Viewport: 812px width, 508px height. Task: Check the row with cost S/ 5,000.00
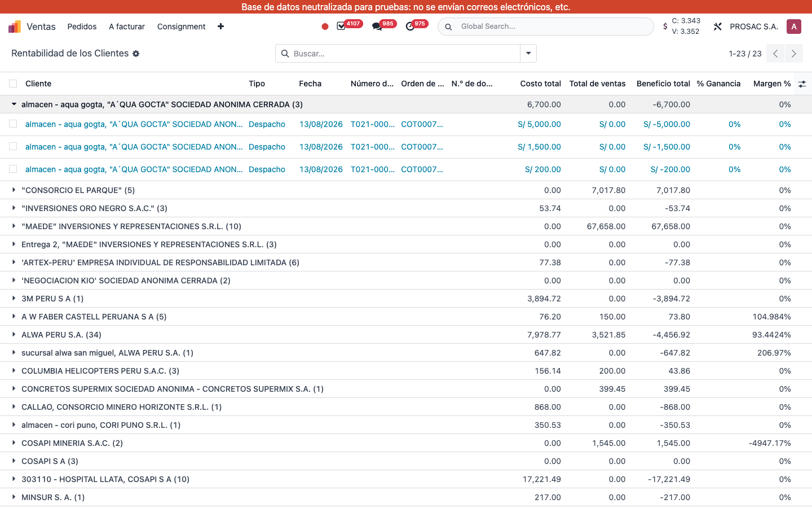click(x=13, y=124)
